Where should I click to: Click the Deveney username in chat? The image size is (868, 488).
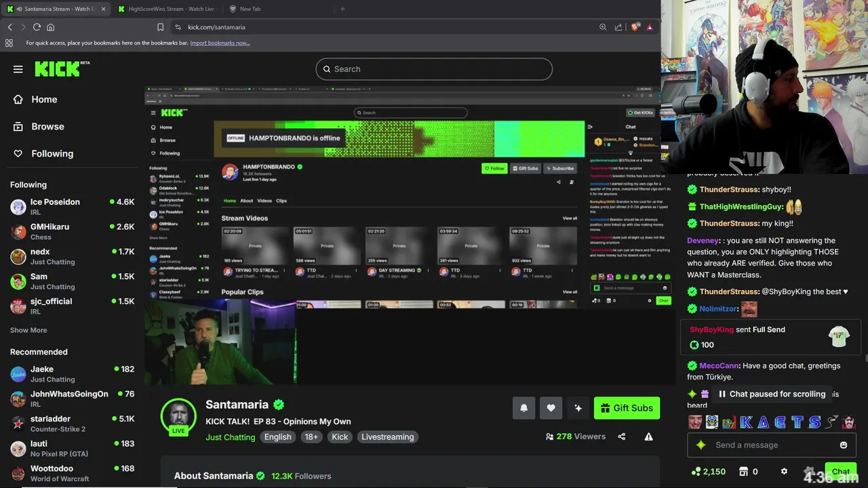(x=703, y=241)
